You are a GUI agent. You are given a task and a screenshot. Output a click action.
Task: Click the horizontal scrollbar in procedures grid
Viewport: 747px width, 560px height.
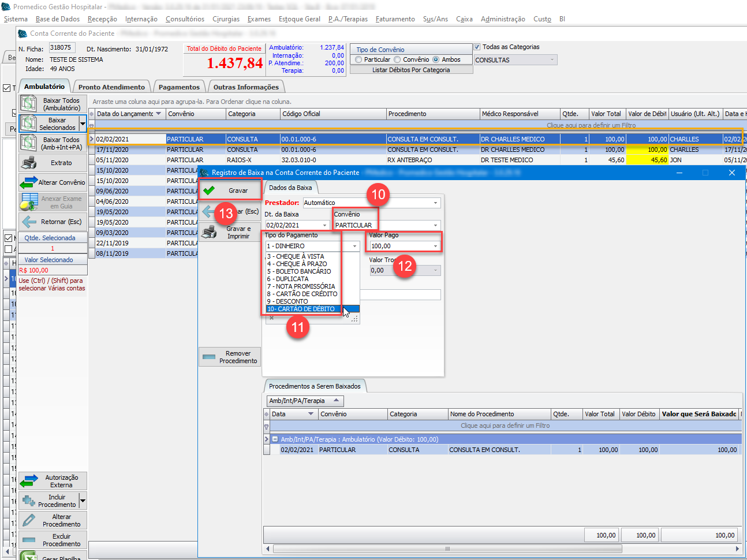pos(447,548)
